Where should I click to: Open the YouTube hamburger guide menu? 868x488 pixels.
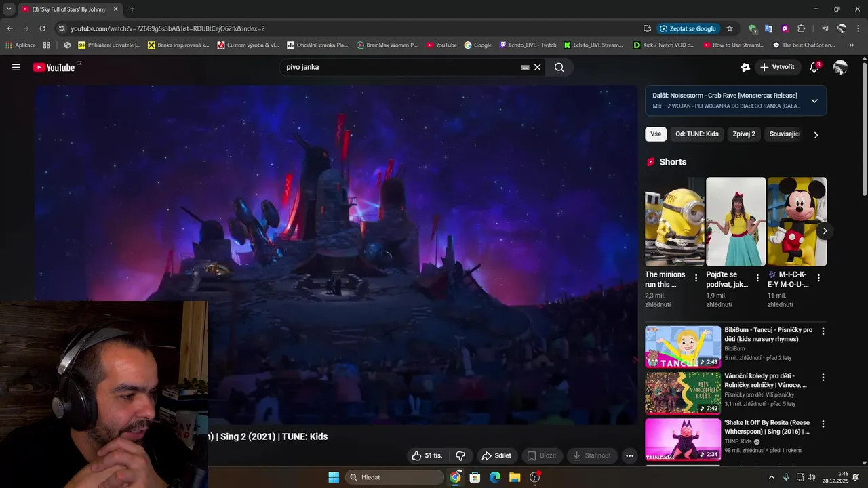pos(16,67)
